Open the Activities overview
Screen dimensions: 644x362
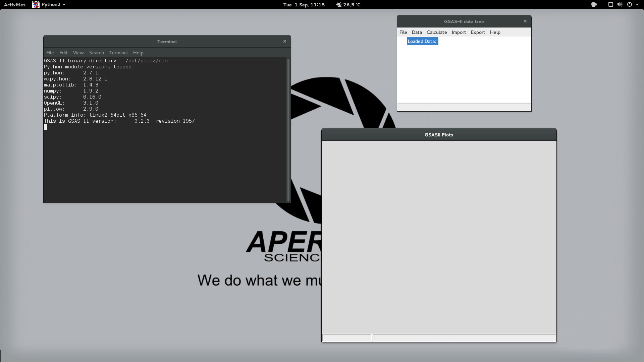15,5
